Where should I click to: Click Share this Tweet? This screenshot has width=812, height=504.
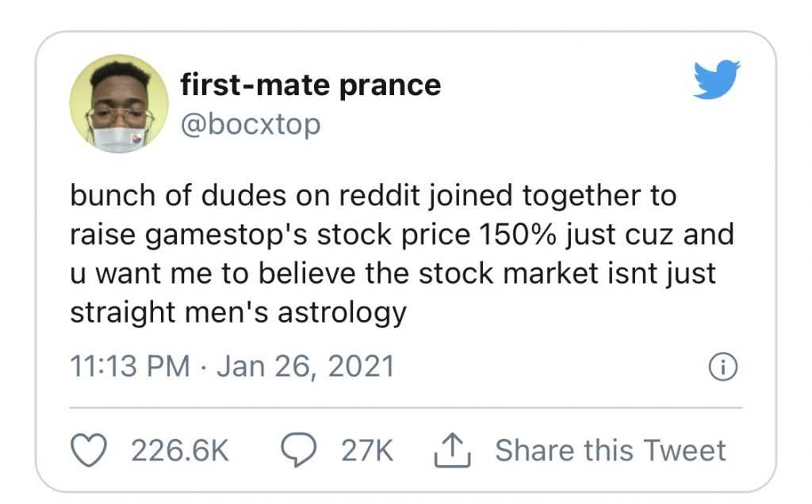[x=611, y=449]
